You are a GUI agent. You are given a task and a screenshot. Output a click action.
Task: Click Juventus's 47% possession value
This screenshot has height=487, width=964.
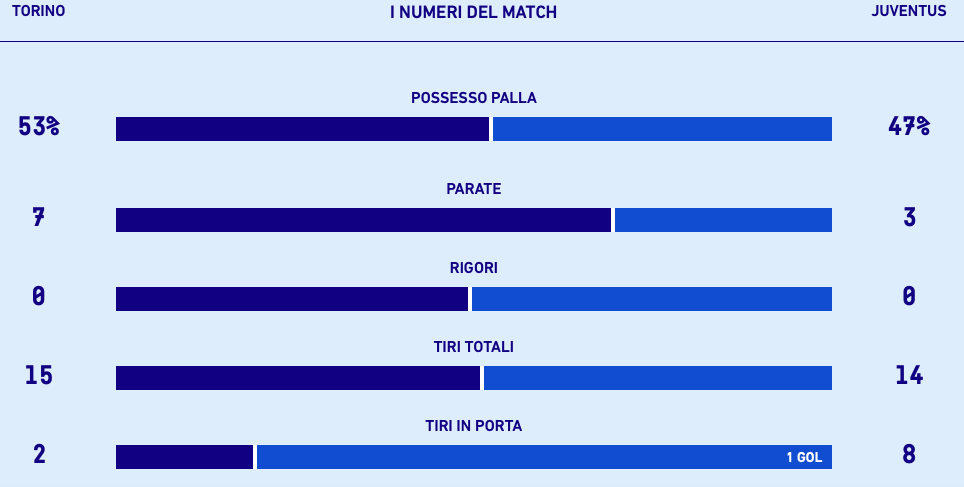(x=909, y=126)
